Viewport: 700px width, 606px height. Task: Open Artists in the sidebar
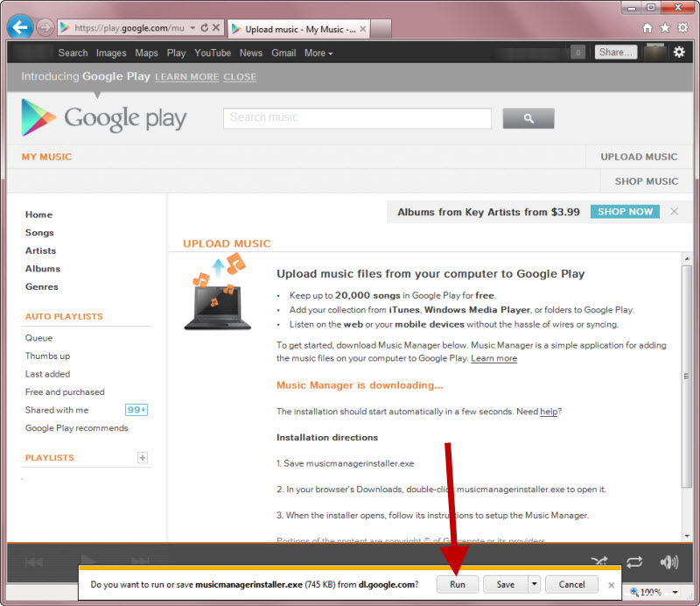click(40, 250)
